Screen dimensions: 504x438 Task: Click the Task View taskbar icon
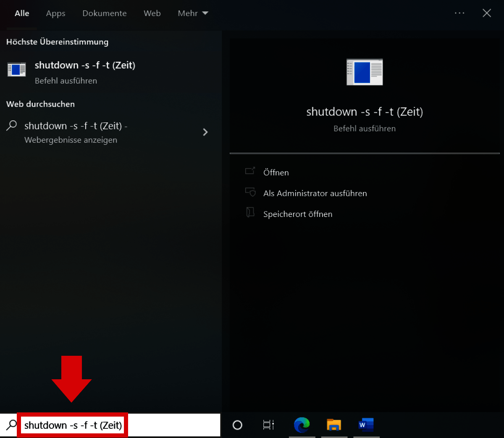click(x=268, y=425)
